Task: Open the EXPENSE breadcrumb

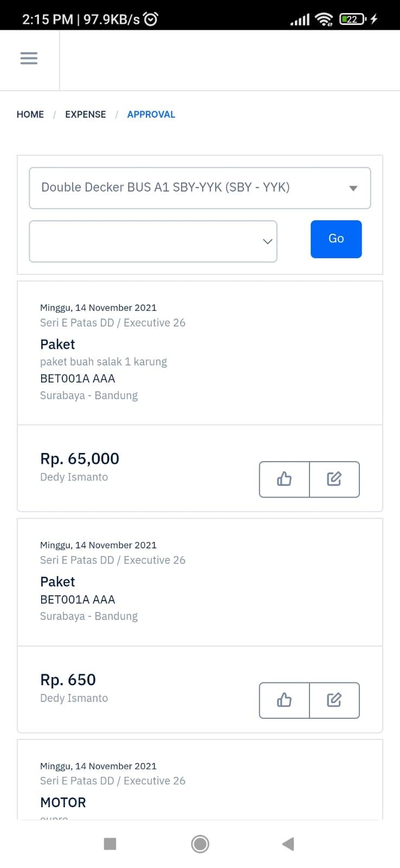Action: (x=86, y=114)
